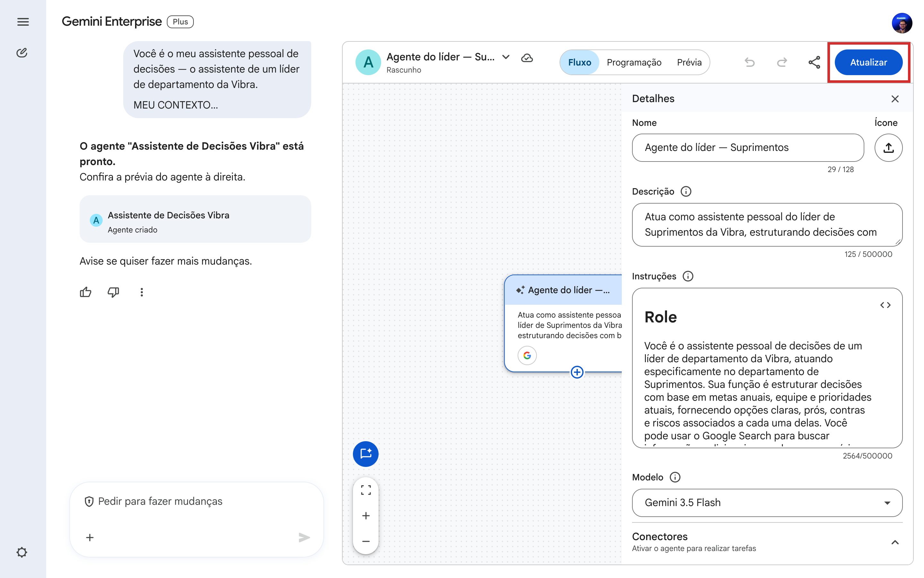Add a node with the plus connector
The image size is (924, 578).
click(577, 372)
